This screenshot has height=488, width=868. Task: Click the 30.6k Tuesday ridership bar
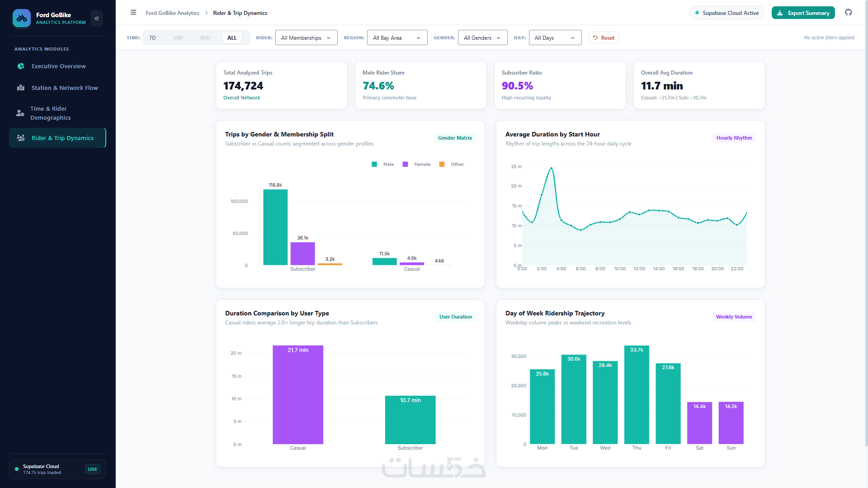click(x=574, y=399)
